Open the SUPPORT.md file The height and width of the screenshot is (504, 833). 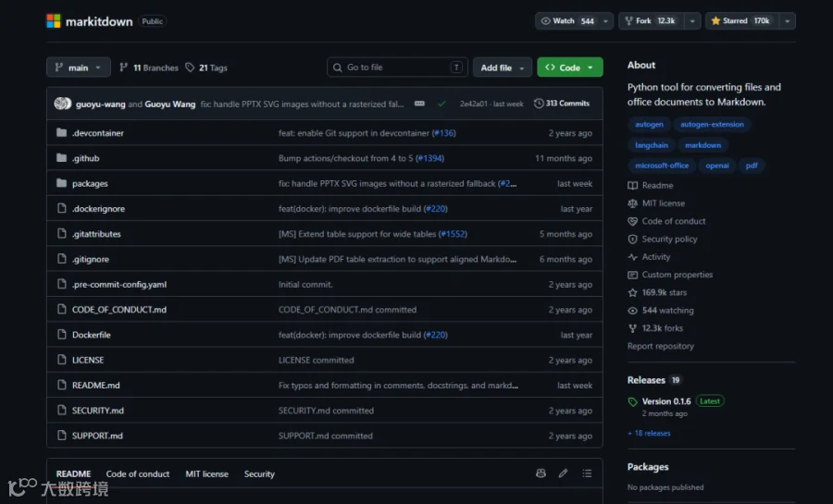click(97, 436)
